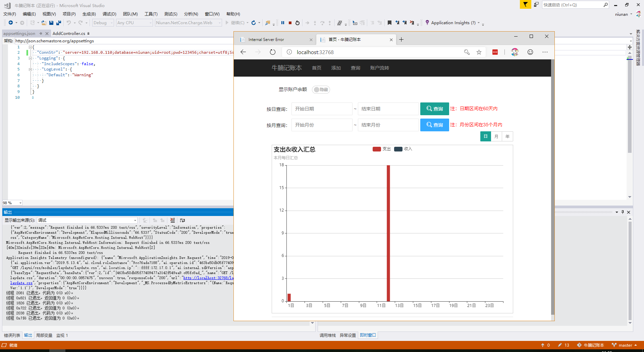Switch to the AddController.cs tab
The image size is (644, 352).
click(x=69, y=34)
